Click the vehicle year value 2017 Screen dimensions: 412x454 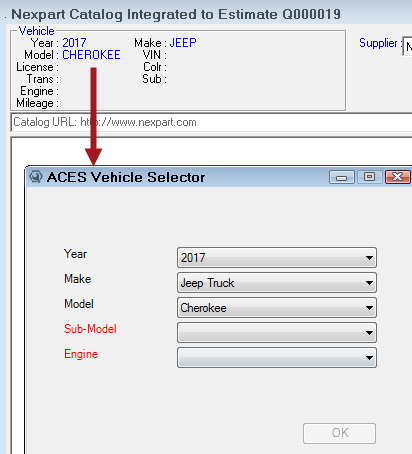[74, 43]
